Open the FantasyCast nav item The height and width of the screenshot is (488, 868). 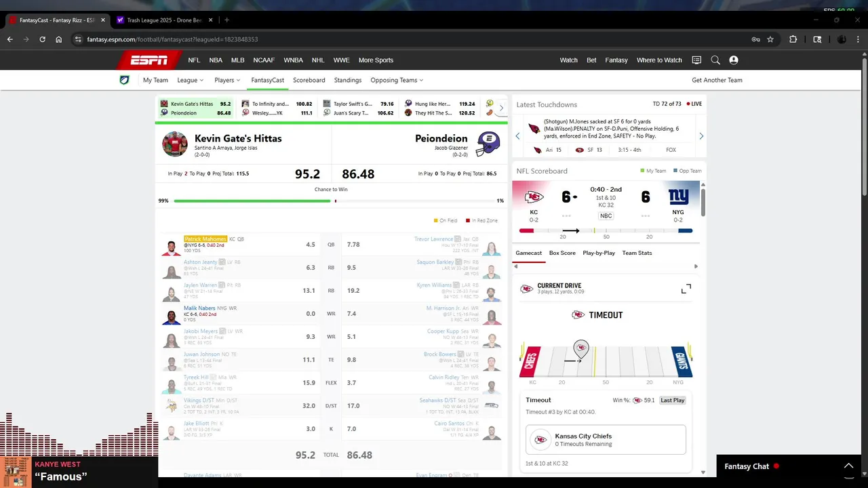pyautogui.click(x=268, y=80)
